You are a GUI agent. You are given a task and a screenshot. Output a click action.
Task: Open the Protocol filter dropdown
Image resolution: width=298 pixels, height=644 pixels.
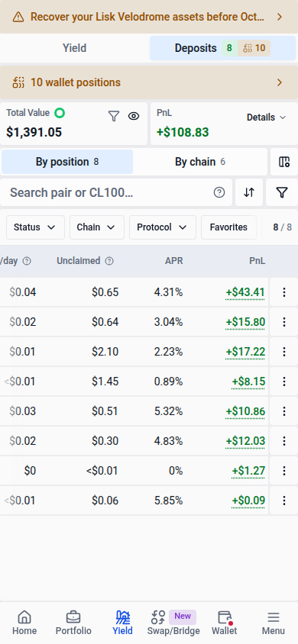click(x=163, y=227)
